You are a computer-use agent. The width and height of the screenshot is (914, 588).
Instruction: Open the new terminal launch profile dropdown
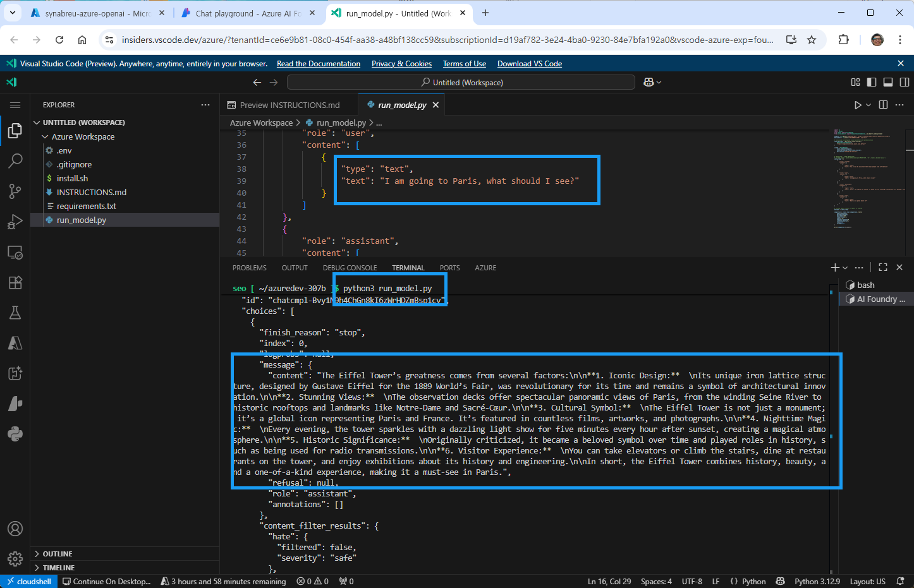tap(845, 268)
